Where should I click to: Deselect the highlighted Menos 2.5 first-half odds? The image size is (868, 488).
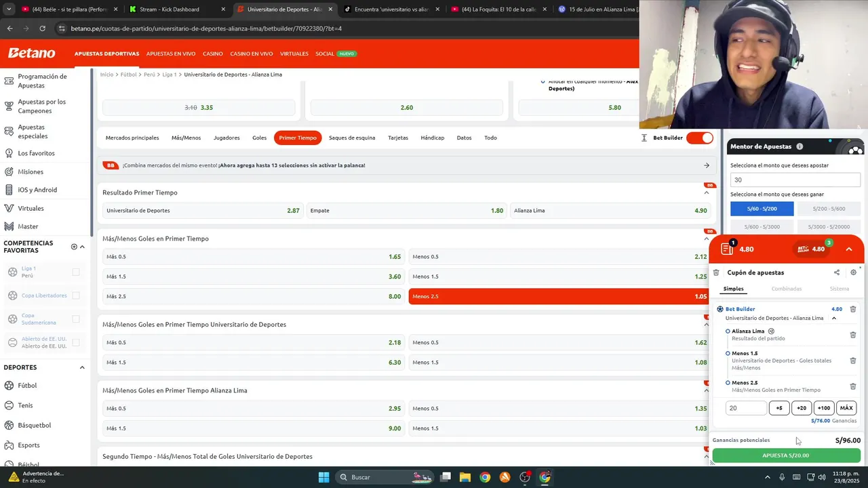coord(559,296)
